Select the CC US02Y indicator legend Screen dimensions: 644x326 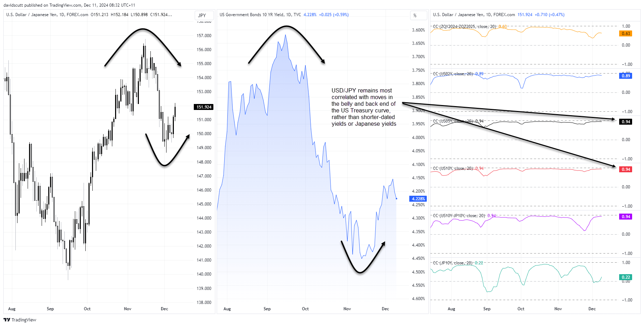458,74
